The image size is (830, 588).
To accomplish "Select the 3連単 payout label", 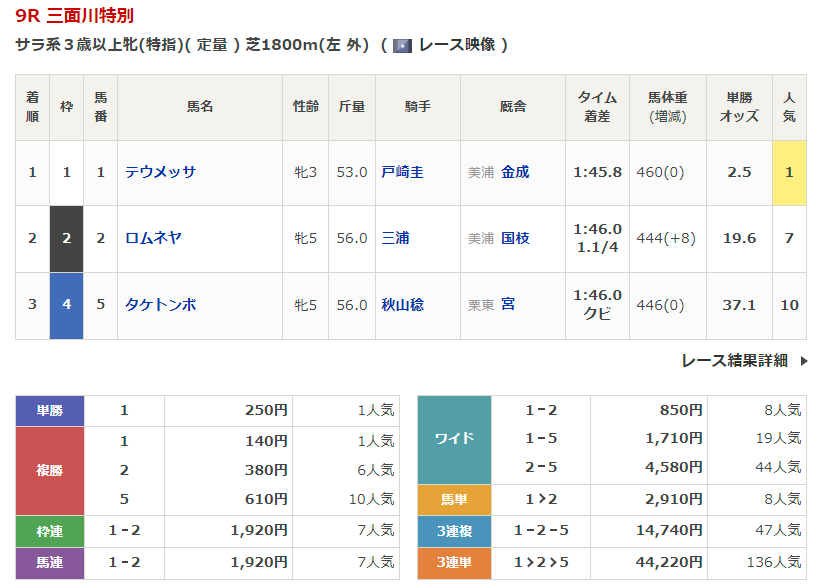I will (x=454, y=563).
